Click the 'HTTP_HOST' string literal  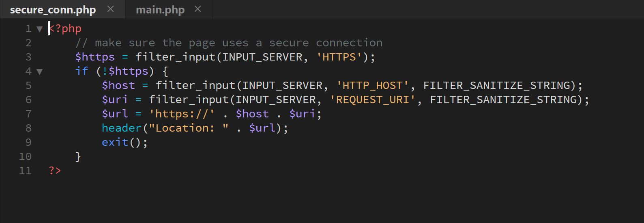tap(372, 85)
